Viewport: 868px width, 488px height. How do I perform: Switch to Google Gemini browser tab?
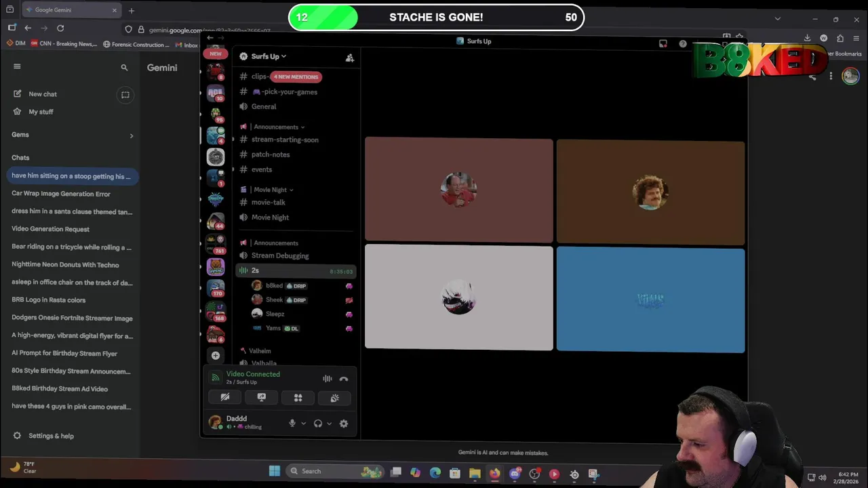71,10
